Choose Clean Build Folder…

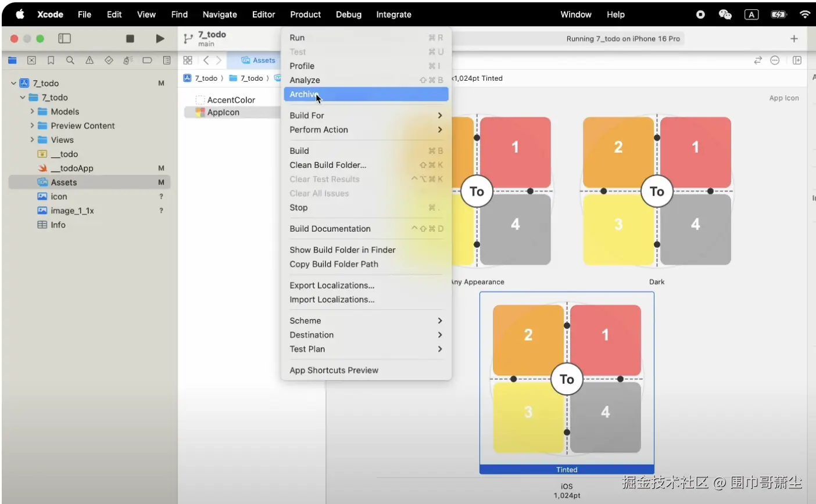(x=366, y=165)
